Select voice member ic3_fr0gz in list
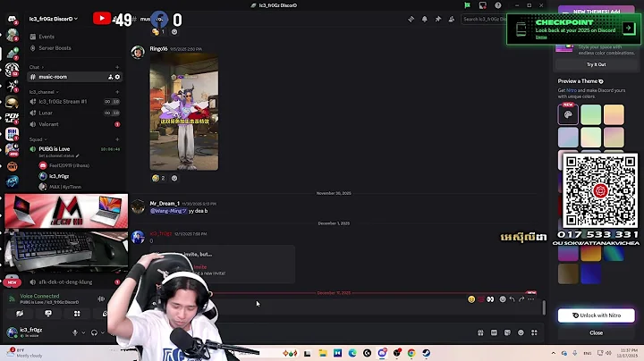Viewport: 644px width, 361px height. tap(59, 176)
